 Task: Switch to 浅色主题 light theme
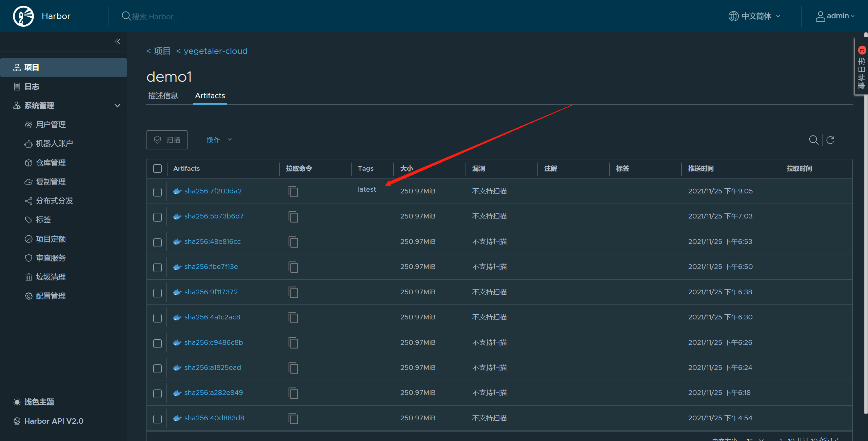[x=39, y=402]
